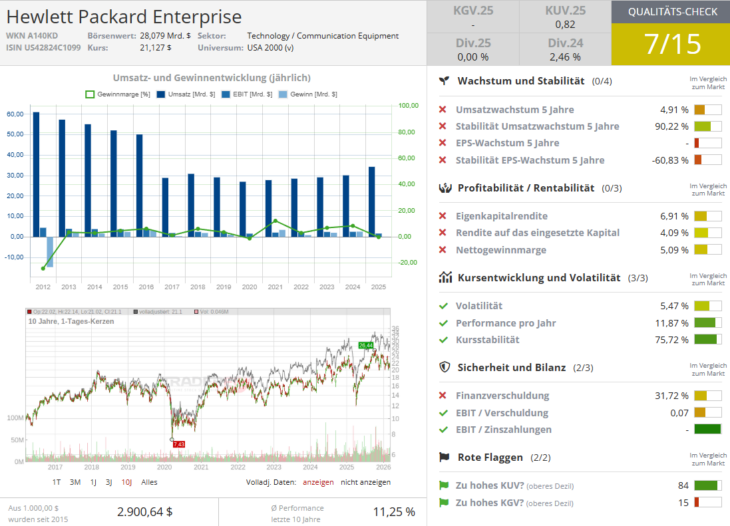Toggle the Gewinnmarge [%] legend entry

click(116, 94)
